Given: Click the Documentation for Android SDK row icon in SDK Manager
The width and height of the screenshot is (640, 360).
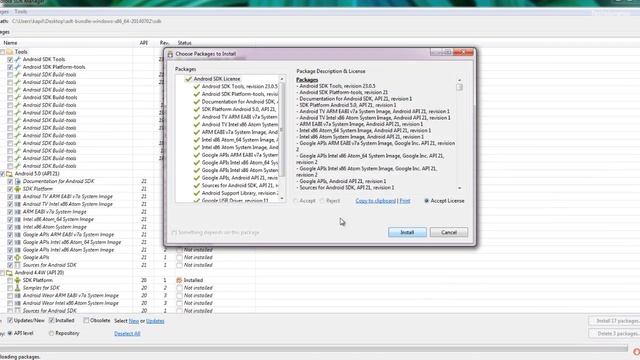Looking at the screenshot, I should pyautogui.click(x=18, y=181).
